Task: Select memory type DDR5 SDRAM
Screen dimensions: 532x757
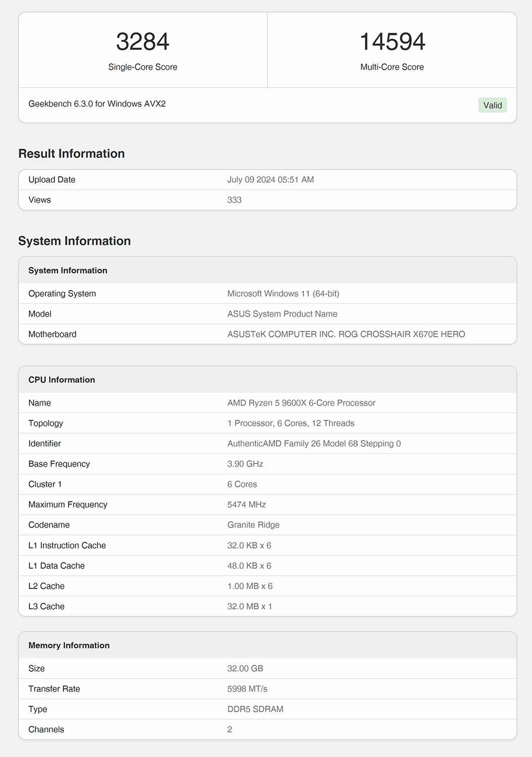Action: 255,709
